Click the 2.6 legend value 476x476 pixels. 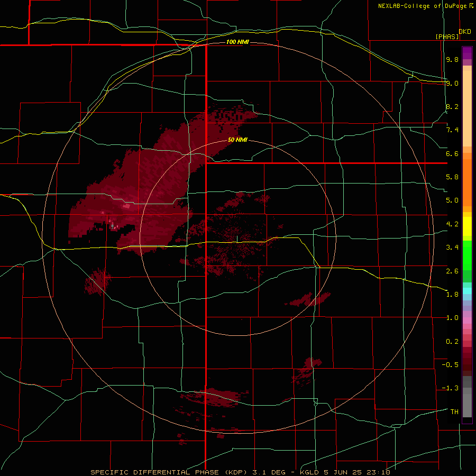pos(452,271)
